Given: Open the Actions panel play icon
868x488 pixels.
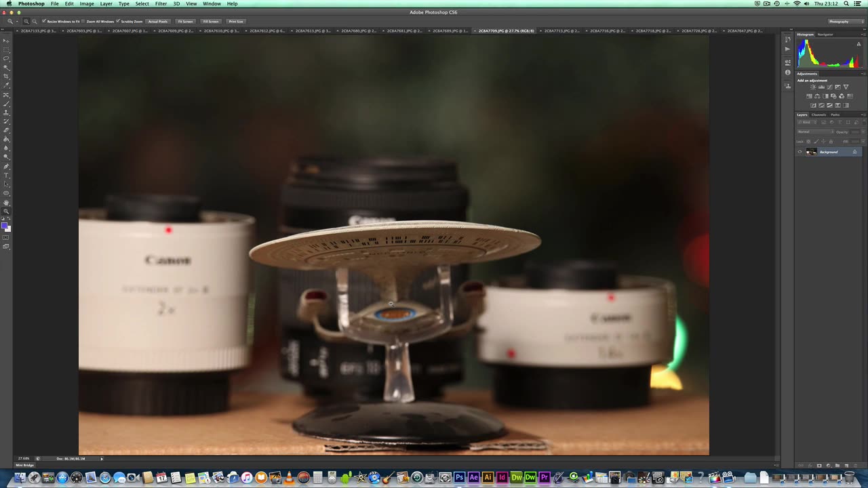Looking at the screenshot, I should [788, 49].
